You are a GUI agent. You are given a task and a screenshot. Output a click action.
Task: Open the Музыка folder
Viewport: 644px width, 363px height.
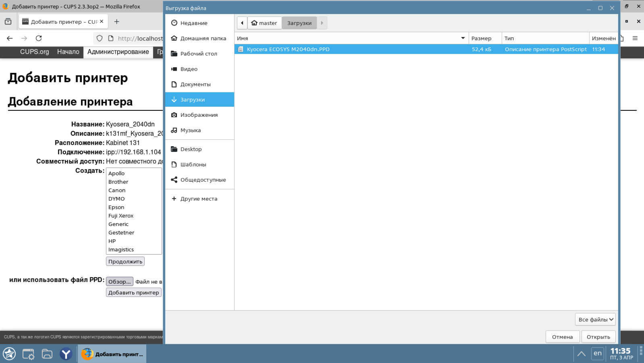[x=190, y=130]
